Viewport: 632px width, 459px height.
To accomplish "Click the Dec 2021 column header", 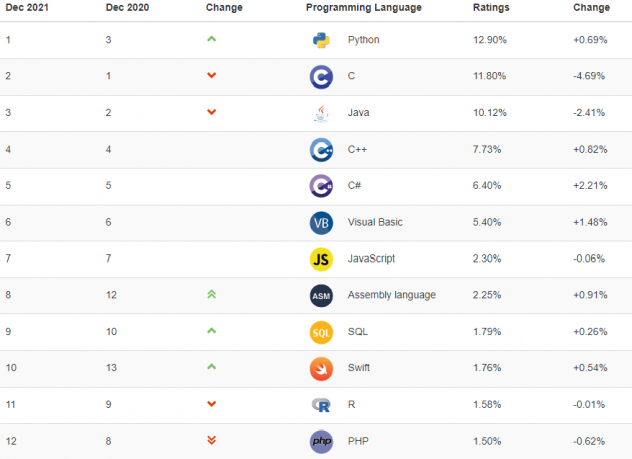I will pos(26,8).
